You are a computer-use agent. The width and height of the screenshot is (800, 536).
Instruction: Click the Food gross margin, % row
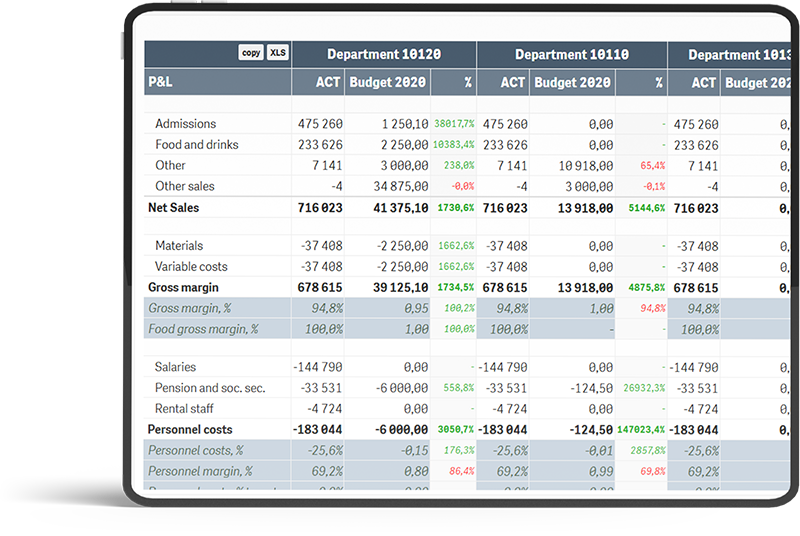tap(203, 329)
